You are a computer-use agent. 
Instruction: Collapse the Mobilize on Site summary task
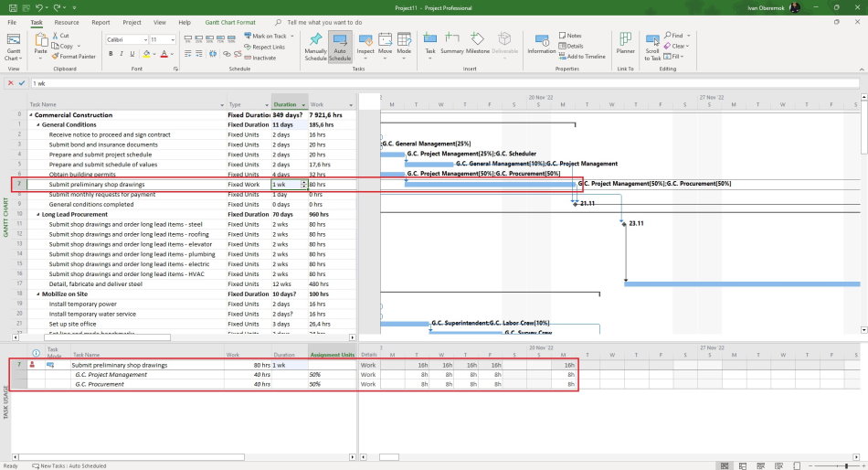point(38,294)
